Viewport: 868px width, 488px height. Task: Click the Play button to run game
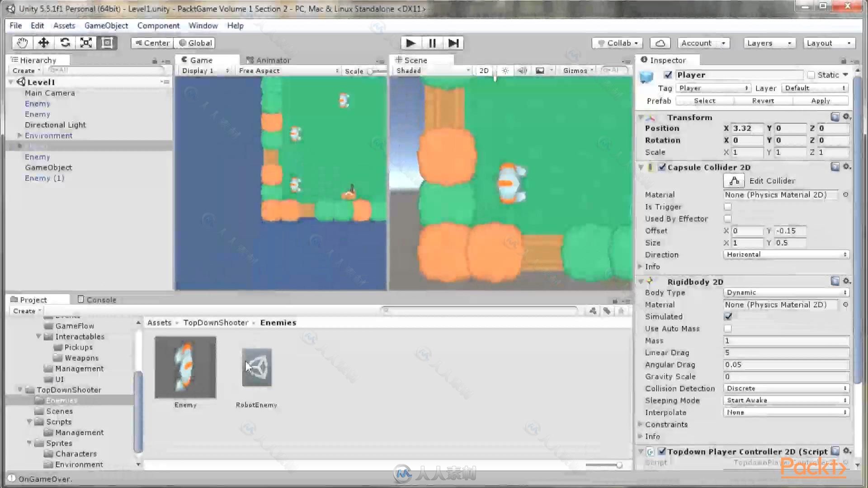(x=410, y=43)
